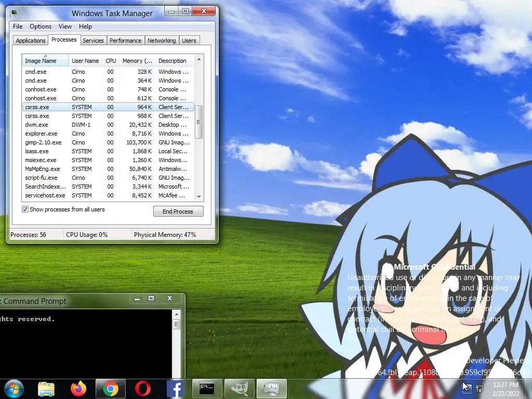This screenshot has width=532, height=399.
Task: Switch to Task Manager taskbar button
Action: 271,389
